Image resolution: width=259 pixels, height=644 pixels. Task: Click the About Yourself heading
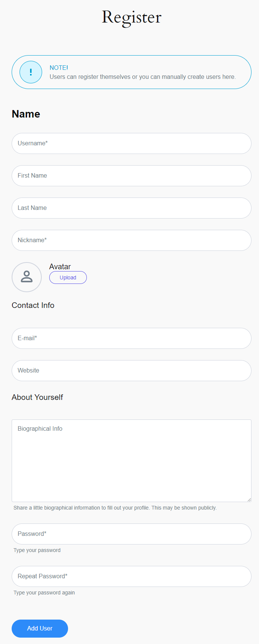[37, 397]
